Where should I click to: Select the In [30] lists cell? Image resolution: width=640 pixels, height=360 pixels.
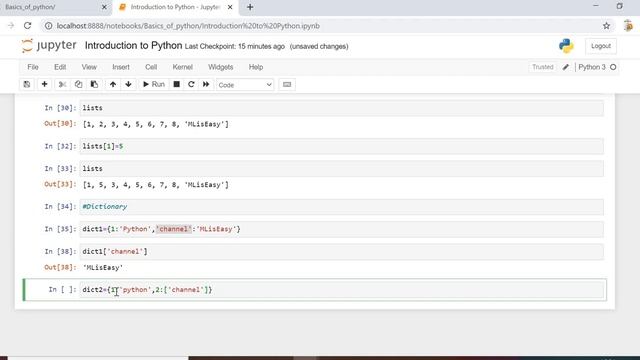pyautogui.click(x=341, y=108)
